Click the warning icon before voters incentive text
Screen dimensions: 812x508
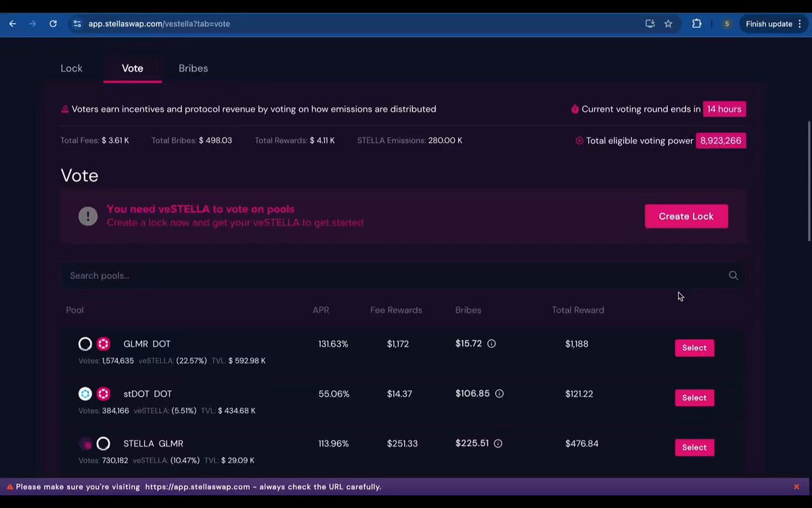tap(65, 109)
